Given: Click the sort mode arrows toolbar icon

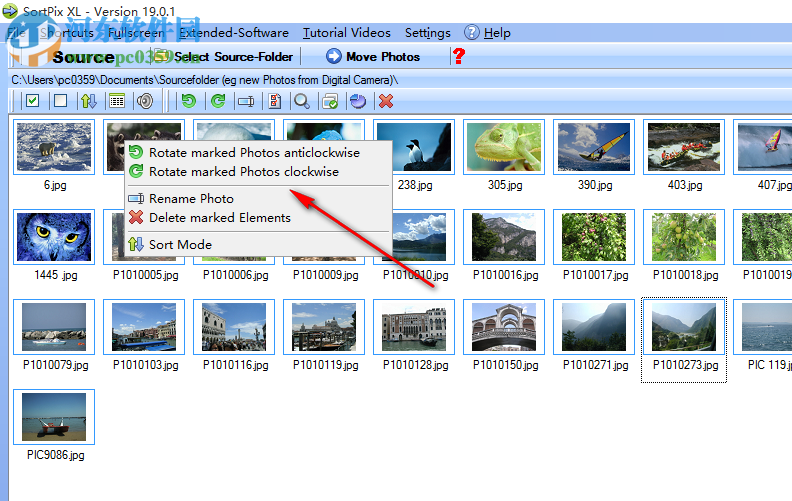Looking at the screenshot, I should tap(89, 101).
